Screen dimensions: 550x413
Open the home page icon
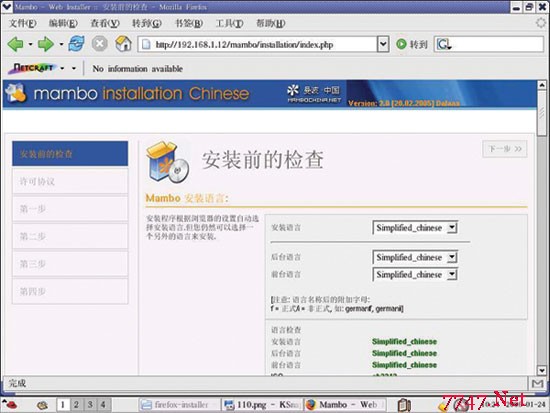123,44
